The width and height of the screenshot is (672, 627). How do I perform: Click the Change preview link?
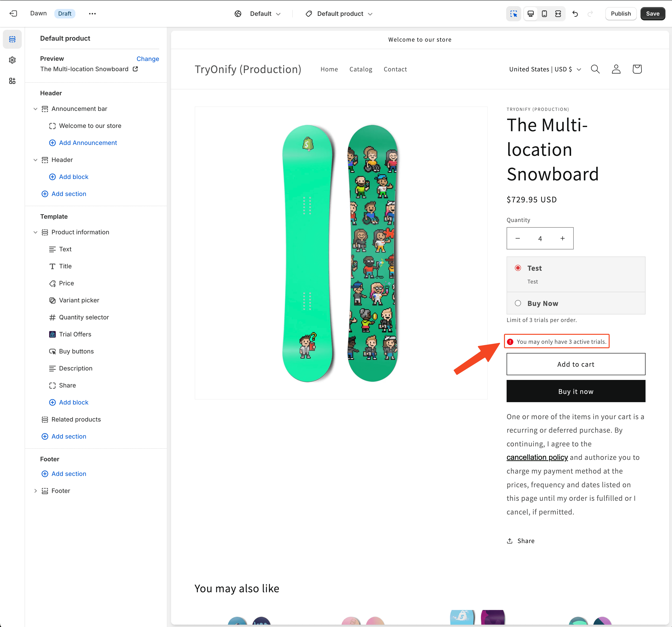click(148, 58)
